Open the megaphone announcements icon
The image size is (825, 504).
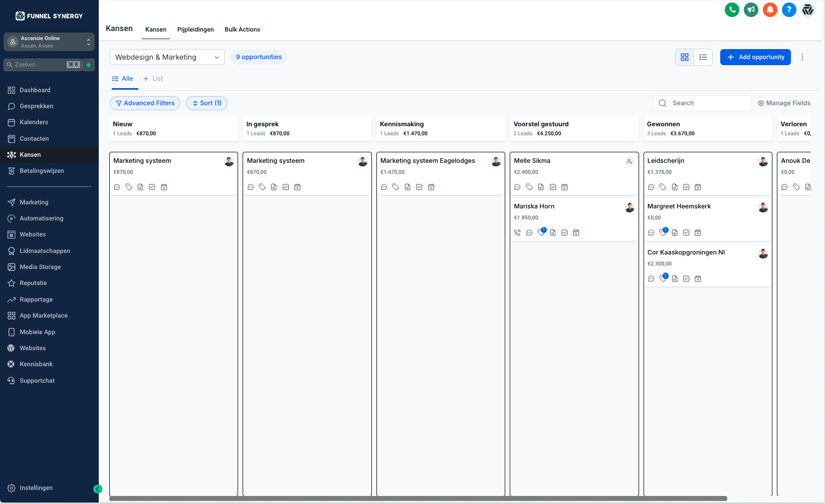click(x=751, y=10)
